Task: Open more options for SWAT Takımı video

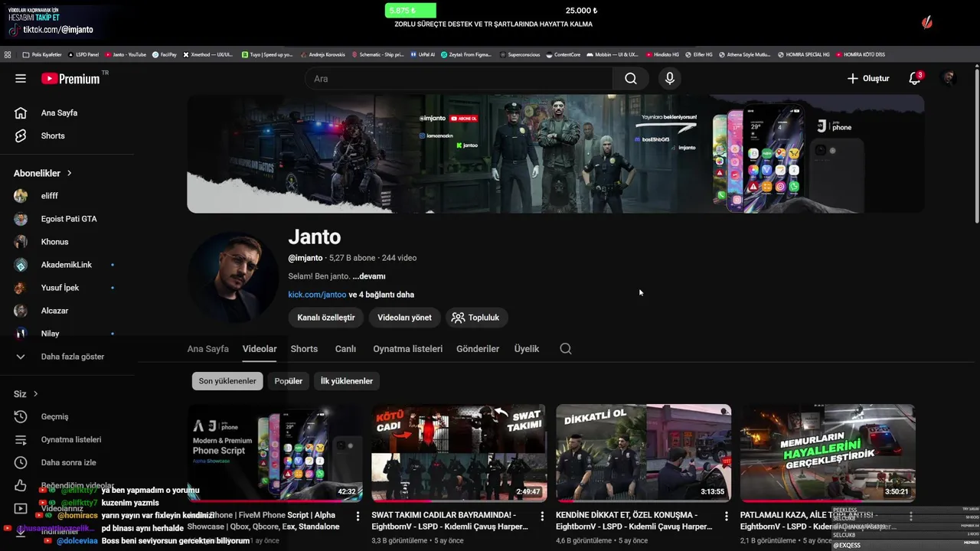Action: [x=542, y=517]
